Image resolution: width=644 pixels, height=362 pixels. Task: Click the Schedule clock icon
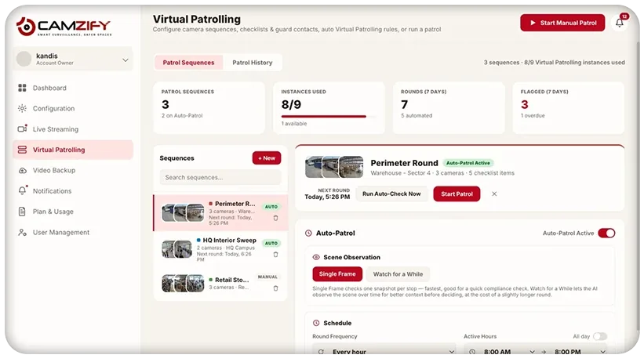[x=316, y=323]
